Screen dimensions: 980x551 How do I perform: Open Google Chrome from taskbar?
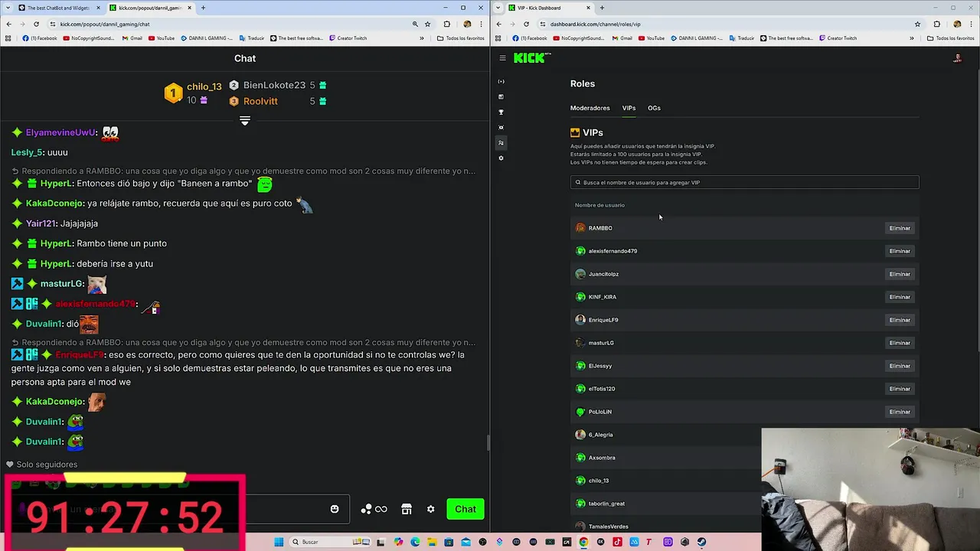(x=583, y=542)
